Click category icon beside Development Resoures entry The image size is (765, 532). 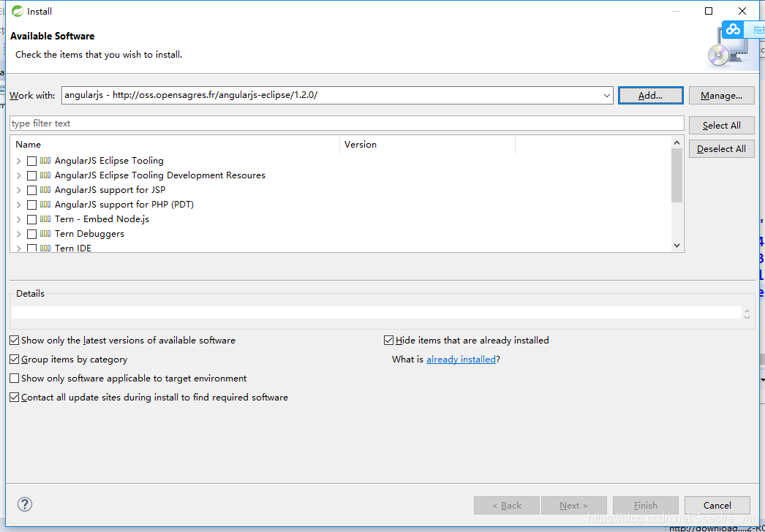click(x=45, y=175)
